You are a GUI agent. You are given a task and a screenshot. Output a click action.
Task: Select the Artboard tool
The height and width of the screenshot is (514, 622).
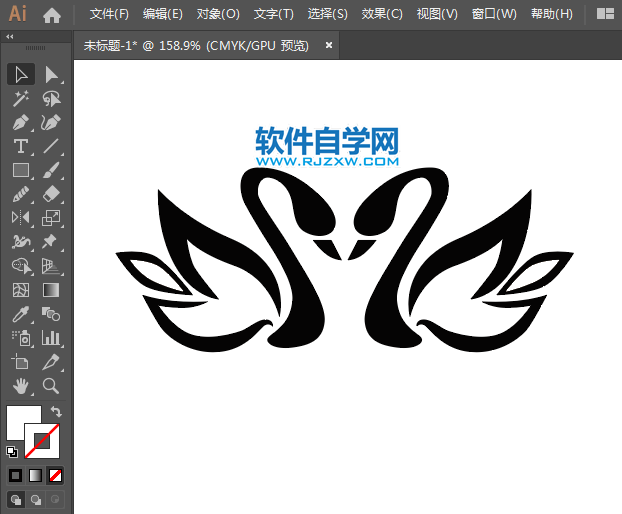pyautogui.click(x=21, y=362)
